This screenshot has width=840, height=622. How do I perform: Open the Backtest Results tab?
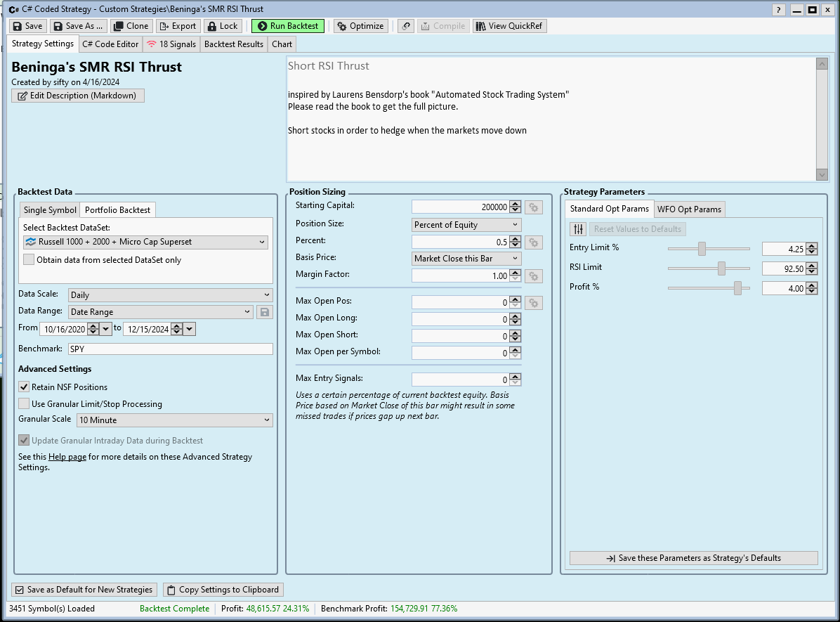click(x=234, y=44)
